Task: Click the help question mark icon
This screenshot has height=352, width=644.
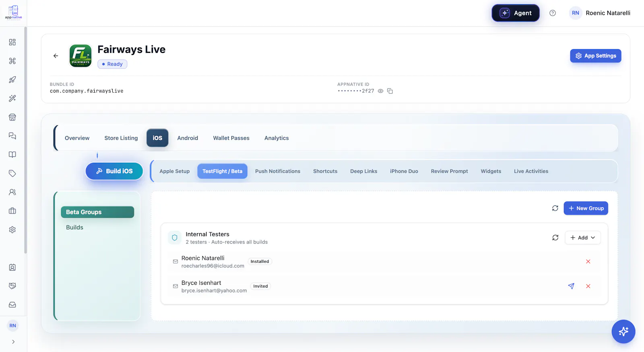Action: [553, 13]
